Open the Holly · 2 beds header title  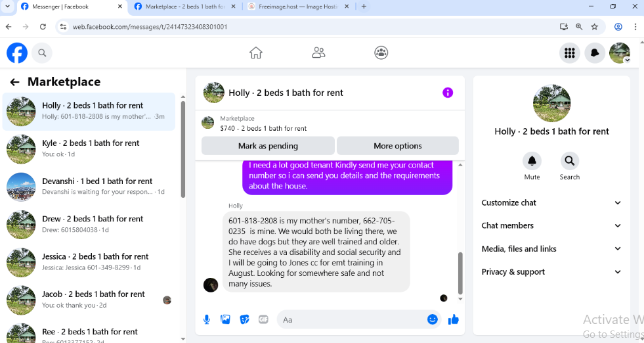pyautogui.click(x=286, y=93)
